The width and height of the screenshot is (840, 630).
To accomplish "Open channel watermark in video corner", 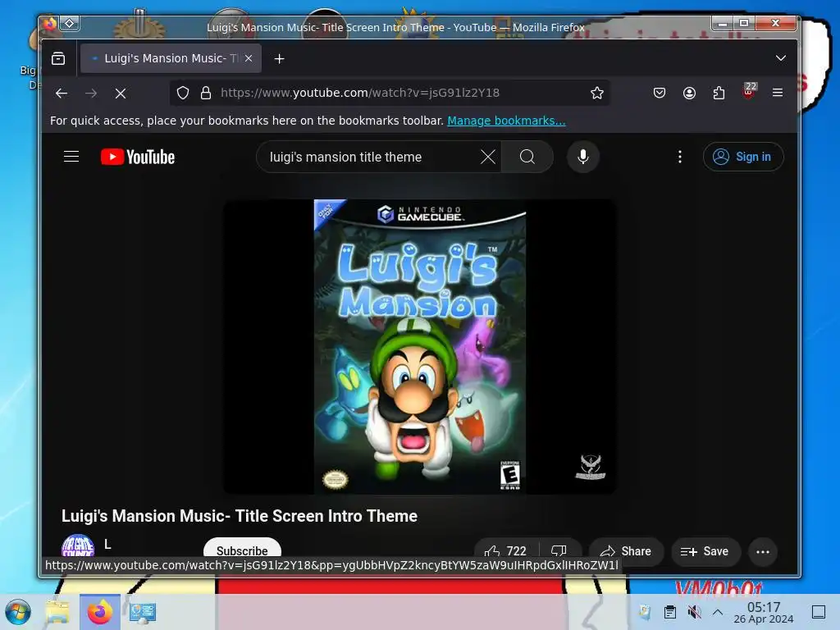I will point(591,467).
